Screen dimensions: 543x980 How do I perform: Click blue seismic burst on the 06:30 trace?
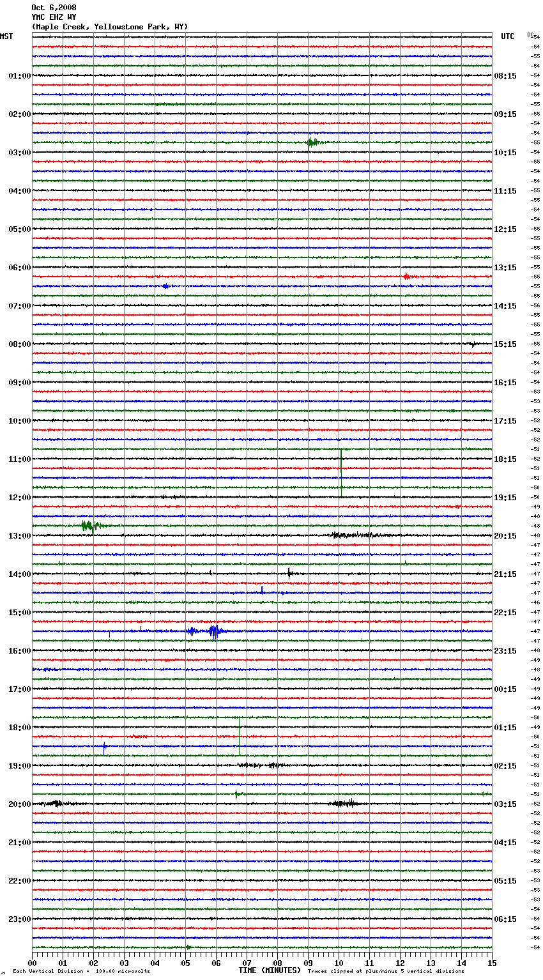(x=165, y=286)
